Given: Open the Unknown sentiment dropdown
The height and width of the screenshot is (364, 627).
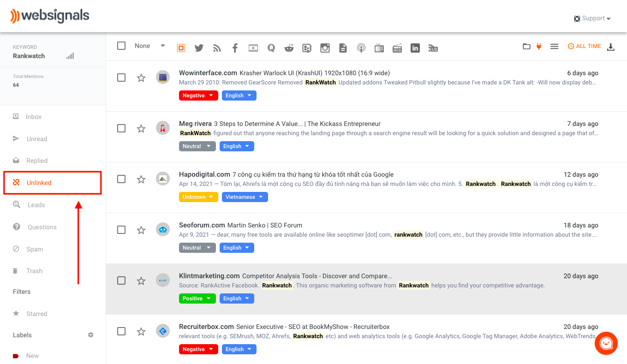Looking at the screenshot, I should coord(198,197).
